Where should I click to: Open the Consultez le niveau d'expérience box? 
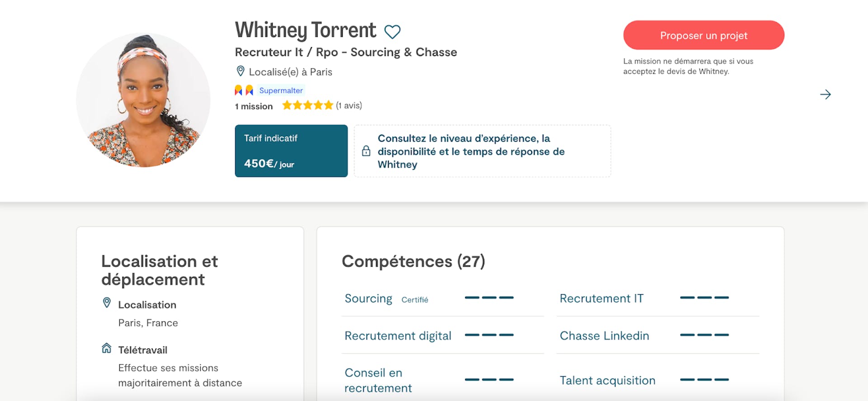pyautogui.click(x=482, y=151)
